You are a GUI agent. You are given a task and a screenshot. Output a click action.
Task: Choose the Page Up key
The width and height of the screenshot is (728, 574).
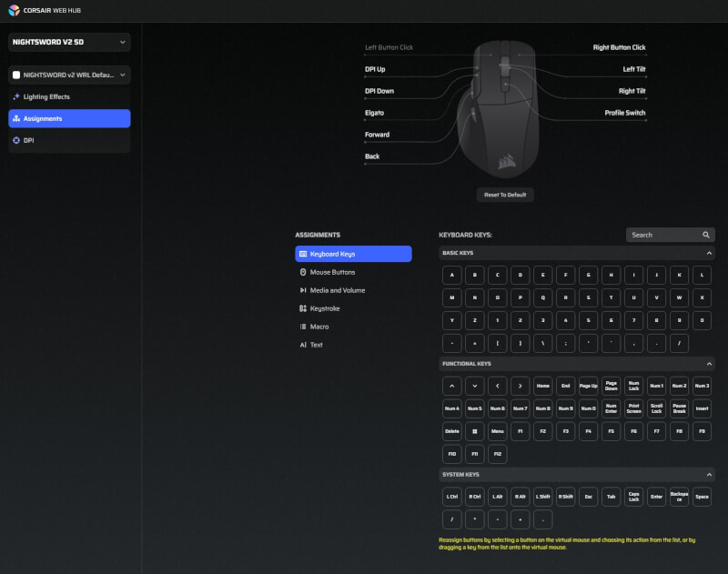coord(588,386)
